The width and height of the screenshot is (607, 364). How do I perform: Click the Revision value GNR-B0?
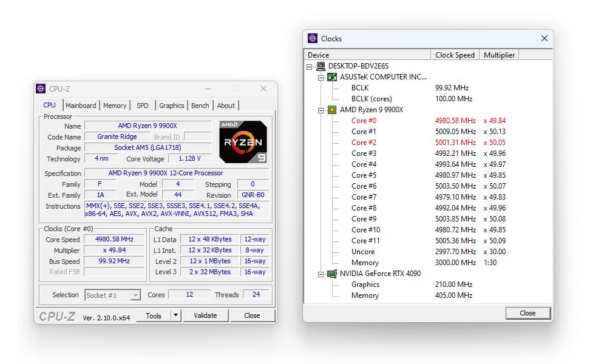pyautogui.click(x=253, y=195)
